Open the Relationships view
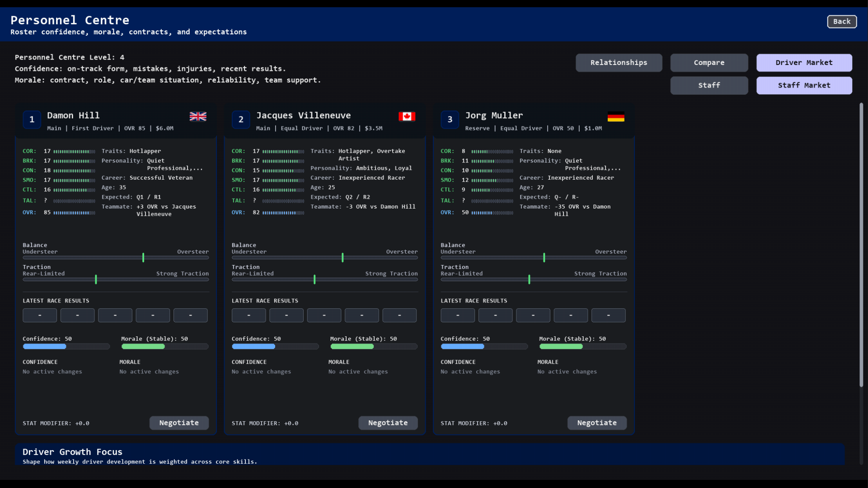This screenshot has width=868, height=488. click(x=619, y=63)
